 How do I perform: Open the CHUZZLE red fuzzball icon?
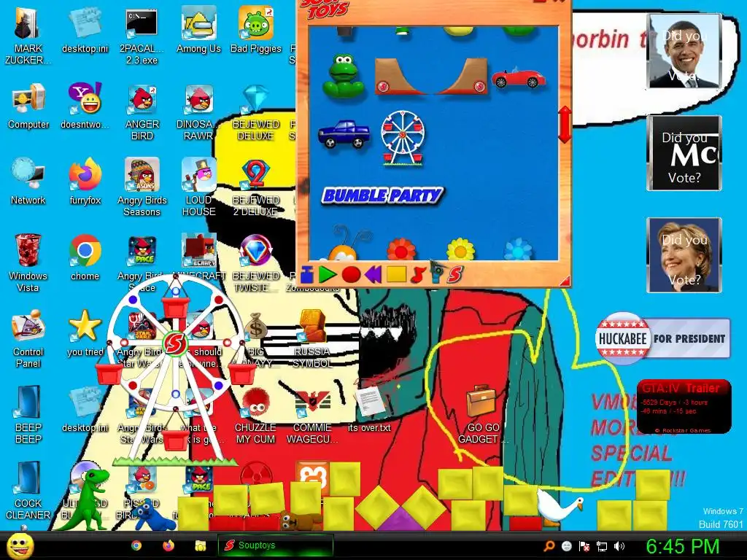(256, 415)
